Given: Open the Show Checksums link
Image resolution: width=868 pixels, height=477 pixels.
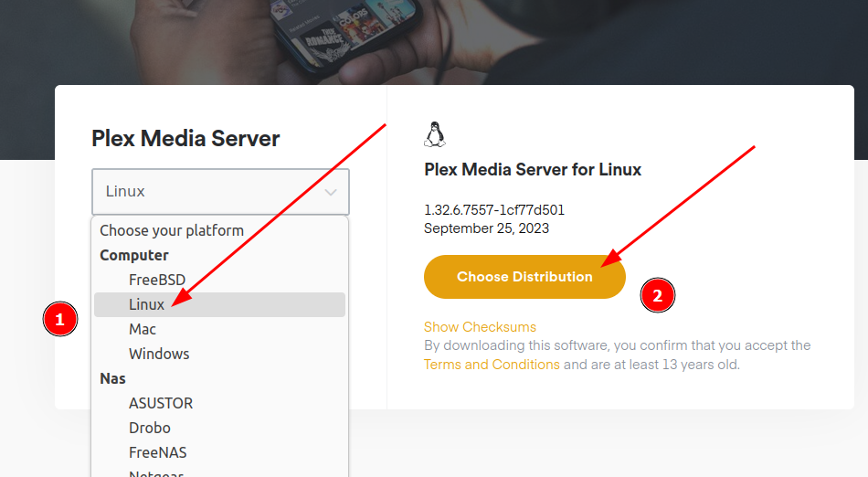Looking at the screenshot, I should [480, 327].
